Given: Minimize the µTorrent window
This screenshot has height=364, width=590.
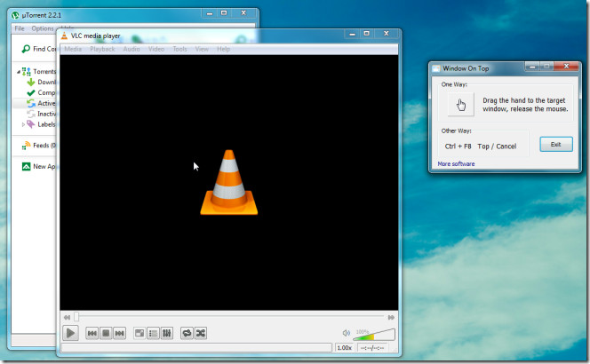Looking at the screenshot, I should pos(210,13).
